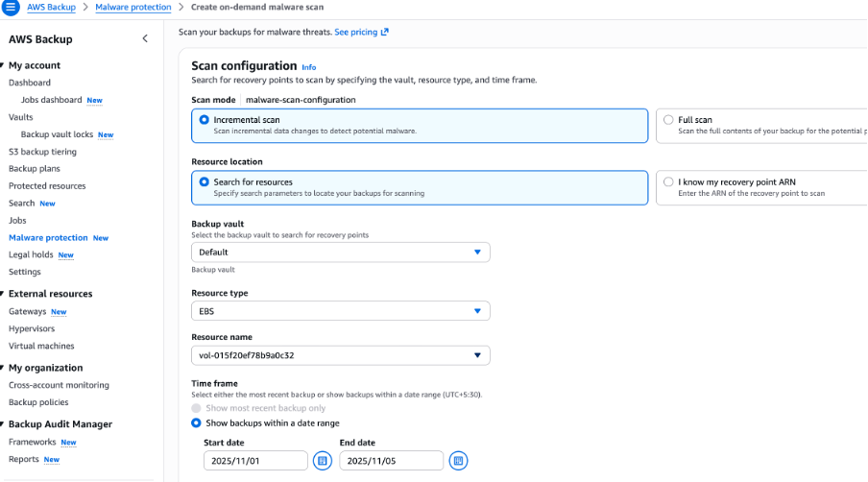Screen dimensions: 868x482
Task: Click the Start date input field
Action: [255, 461]
